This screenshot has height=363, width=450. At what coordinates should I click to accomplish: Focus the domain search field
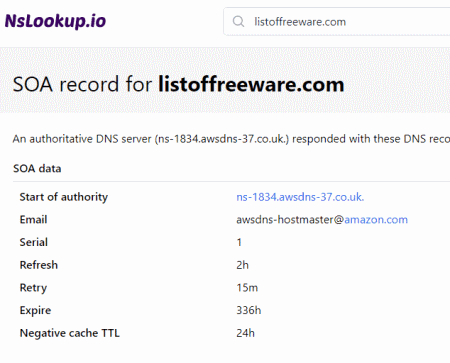[x=337, y=22]
